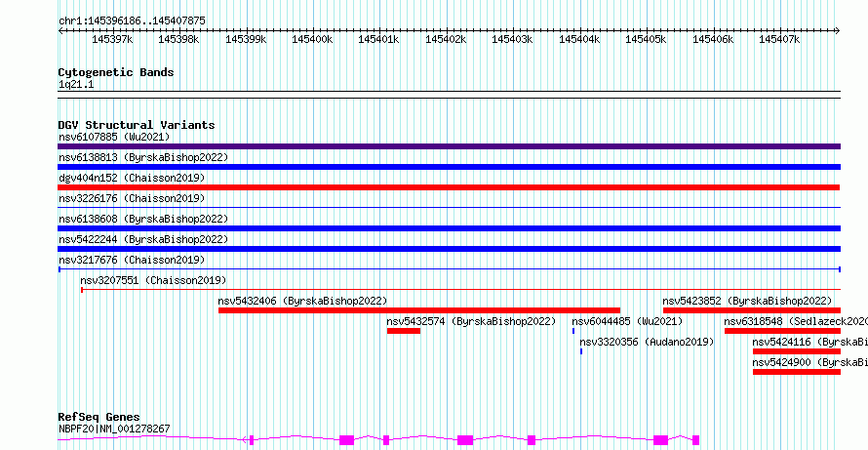Open the nsv3320356 (Audano2019) label

647,342
